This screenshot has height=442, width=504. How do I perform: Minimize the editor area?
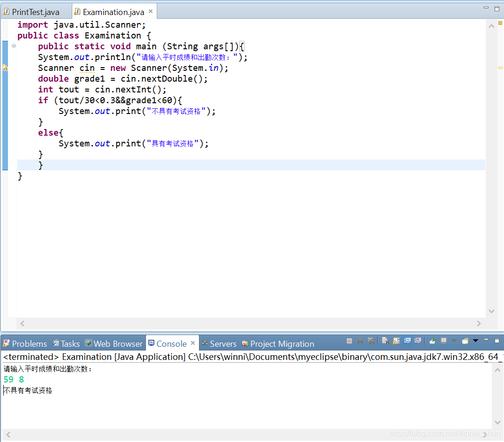(x=486, y=8)
